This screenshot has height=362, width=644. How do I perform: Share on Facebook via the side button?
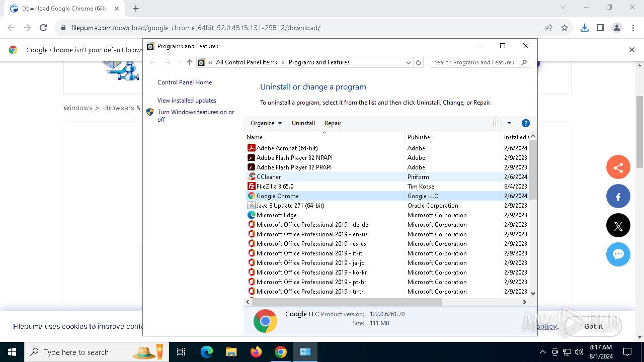pos(618,197)
